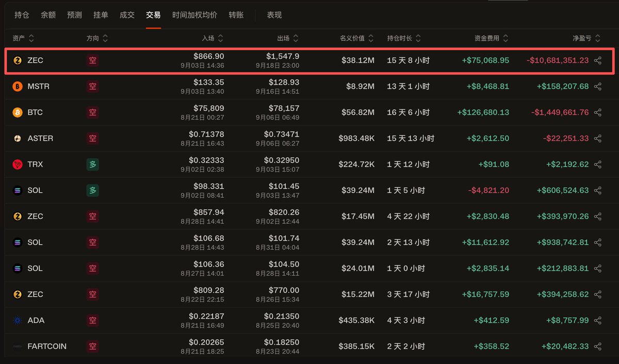Click the 空 badge in ADA row

92,320
